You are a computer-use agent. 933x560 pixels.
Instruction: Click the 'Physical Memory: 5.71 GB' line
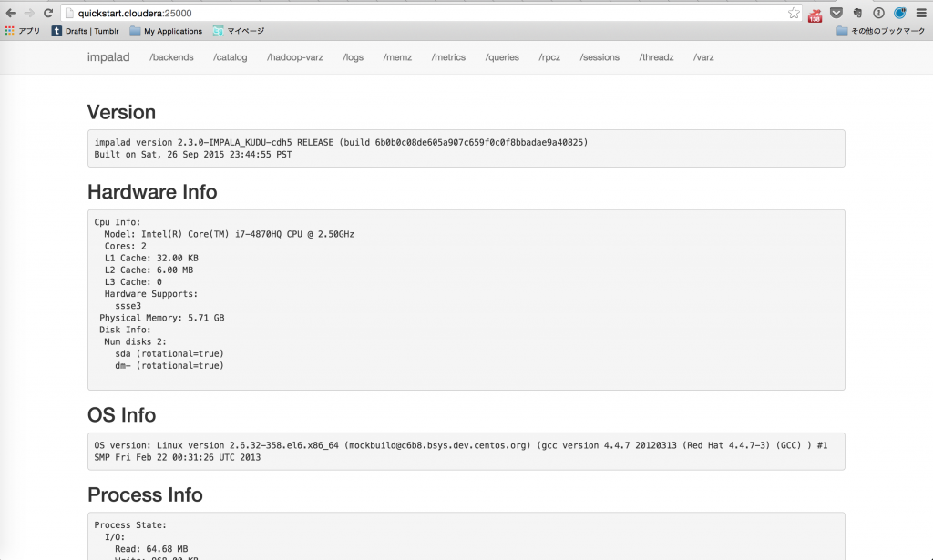(162, 318)
